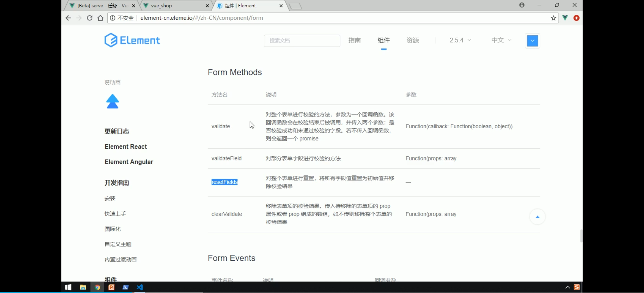This screenshot has height=293, width=644.
Task: Open the 更新日志 sidebar link
Action: 117,131
